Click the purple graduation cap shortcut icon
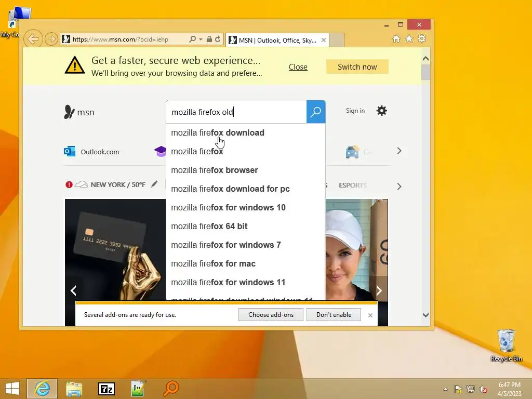The image size is (532, 399). (x=160, y=151)
